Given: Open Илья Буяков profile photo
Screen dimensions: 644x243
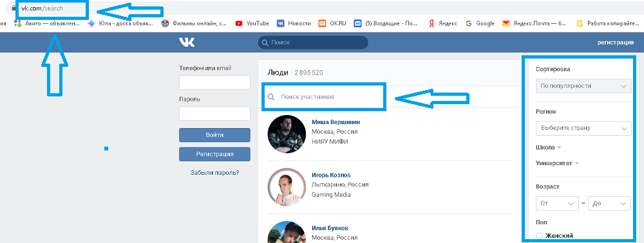Looking at the screenshot, I should pos(287,232).
